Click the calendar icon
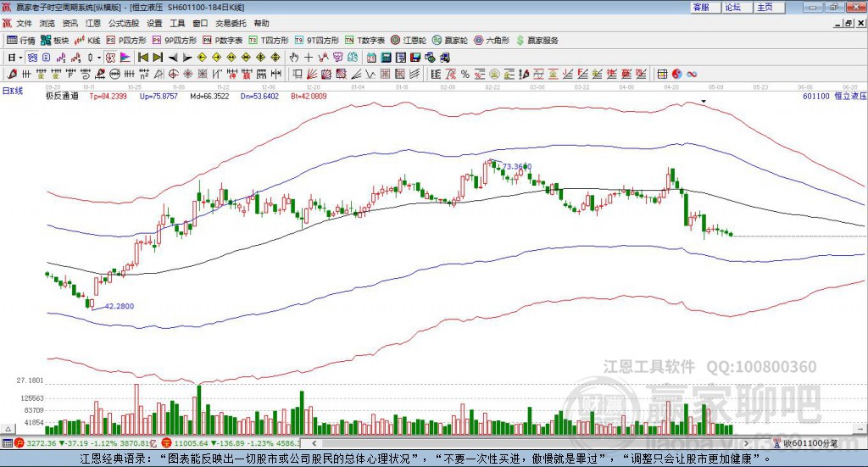The height and width of the screenshot is (467, 868). (371, 58)
